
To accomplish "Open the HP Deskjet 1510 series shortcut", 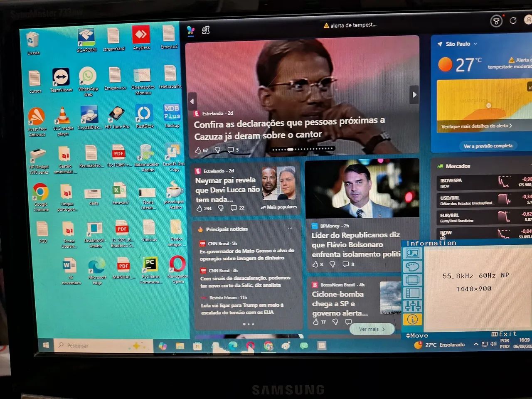I will (39, 160).
